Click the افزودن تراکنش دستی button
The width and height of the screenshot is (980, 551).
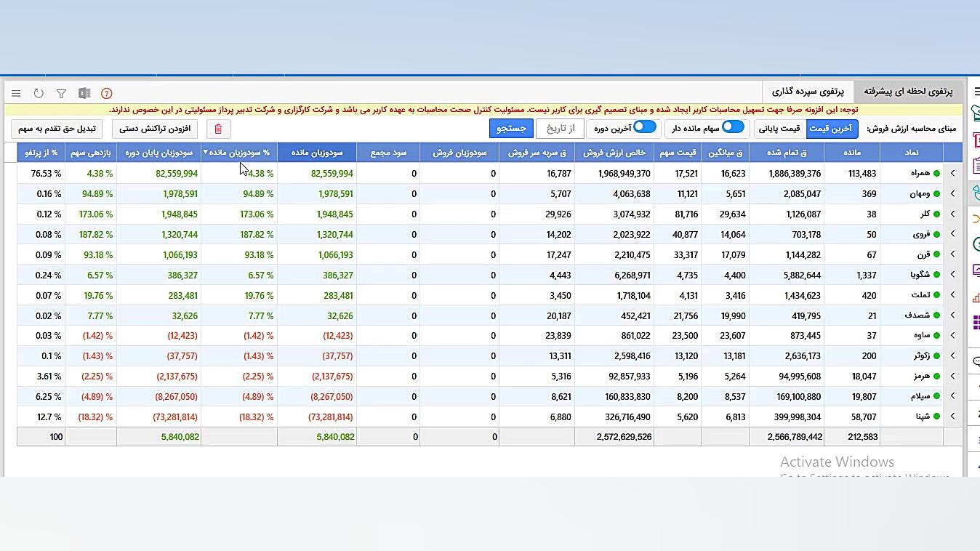click(x=155, y=129)
